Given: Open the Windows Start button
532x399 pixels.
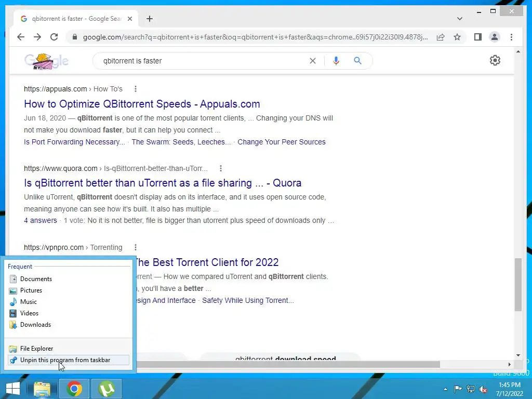Looking at the screenshot, I should coord(13,389).
